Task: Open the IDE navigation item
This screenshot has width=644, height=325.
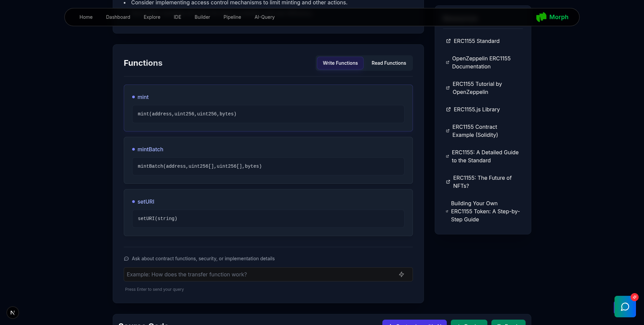Action: pyautogui.click(x=177, y=17)
